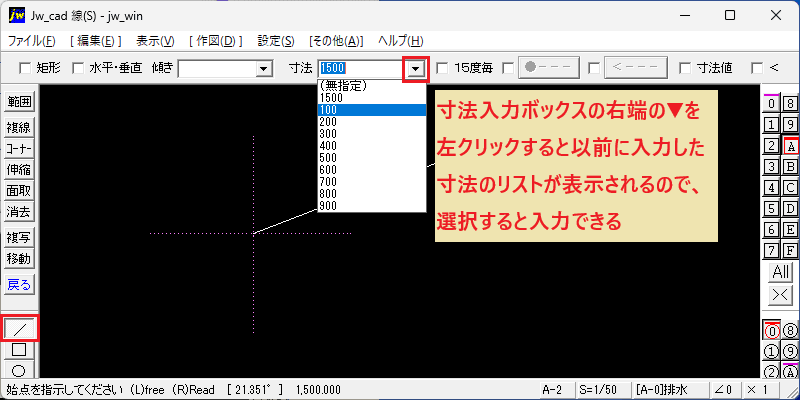Select layer E square button
Screen dimensions: 800x400
790,230
